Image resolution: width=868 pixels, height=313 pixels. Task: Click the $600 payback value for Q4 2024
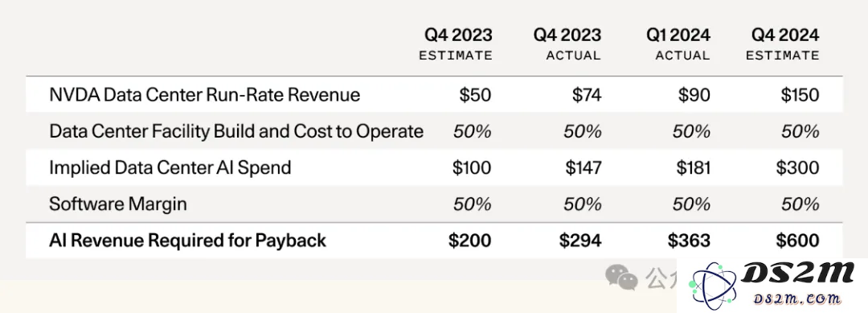coord(797,241)
